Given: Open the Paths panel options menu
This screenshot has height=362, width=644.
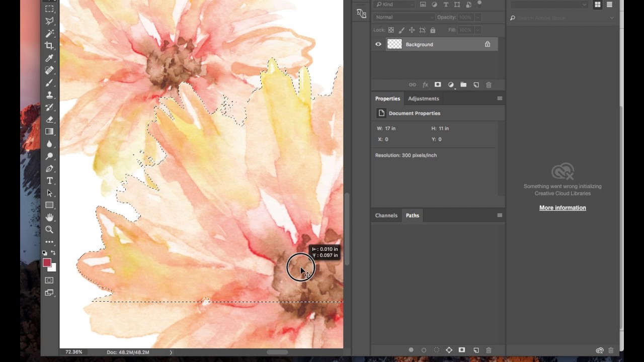Looking at the screenshot, I should click(x=500, y=215).
